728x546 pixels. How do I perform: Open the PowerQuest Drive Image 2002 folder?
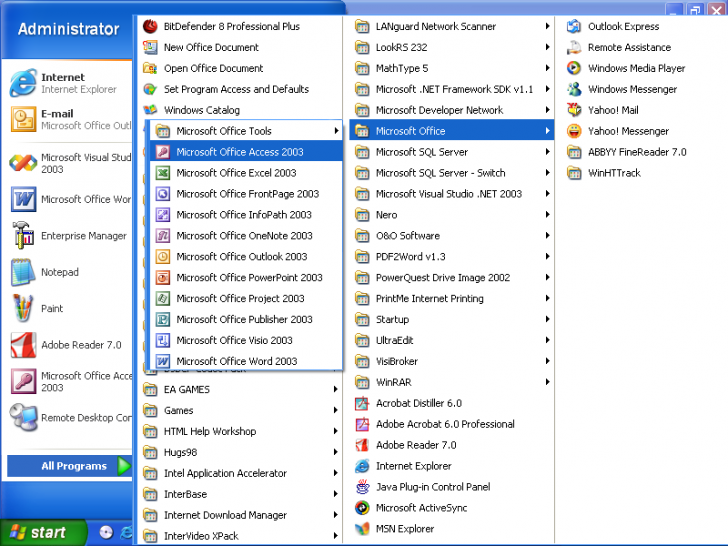click(452, 277)
